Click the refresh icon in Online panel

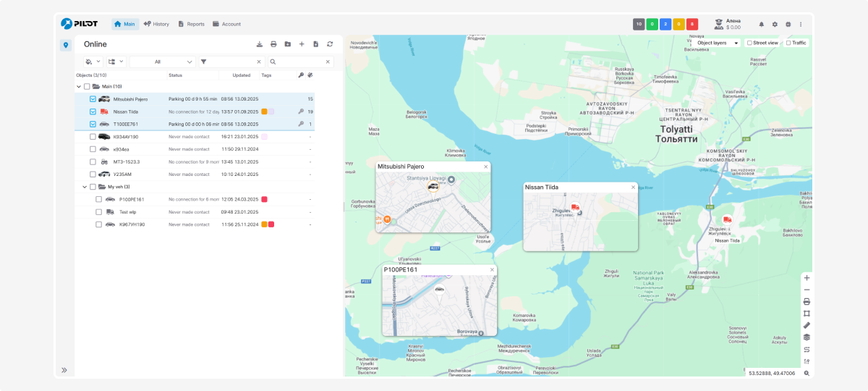[330, 44]
